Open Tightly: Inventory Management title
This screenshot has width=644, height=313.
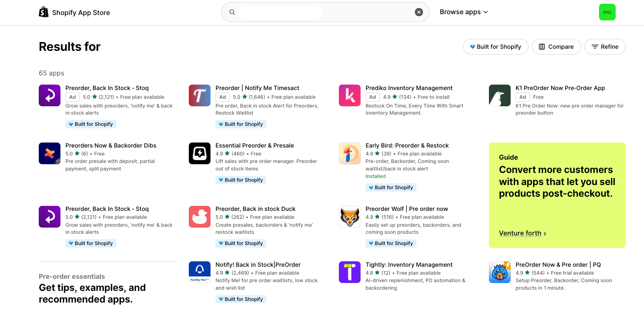coord(409,265)
